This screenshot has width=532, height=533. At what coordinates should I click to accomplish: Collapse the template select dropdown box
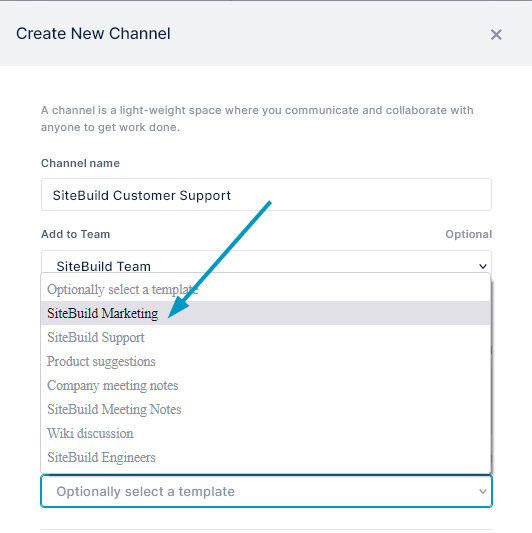pyautogui.click(x=266, y=491)
